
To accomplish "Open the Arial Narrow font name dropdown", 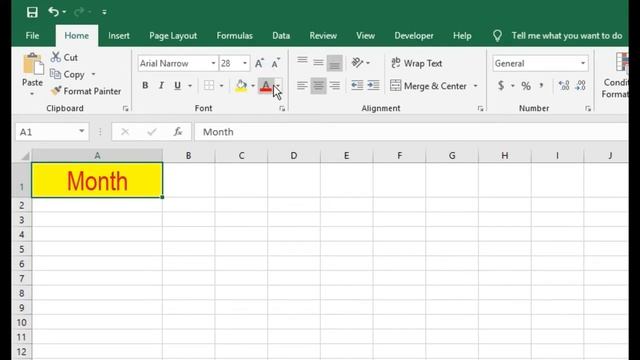I will click(x=213, y=63).
